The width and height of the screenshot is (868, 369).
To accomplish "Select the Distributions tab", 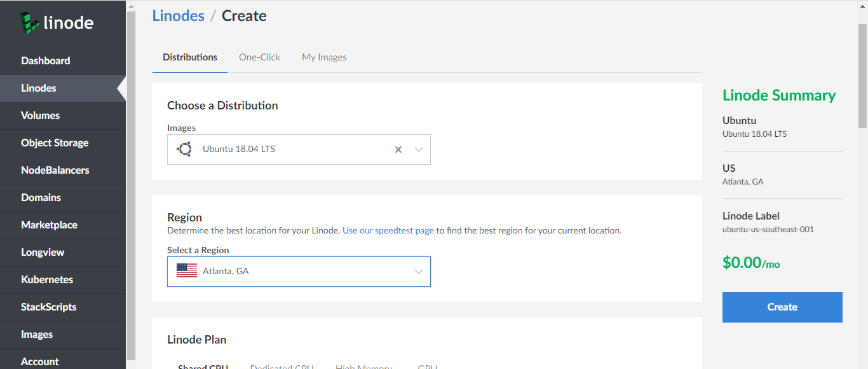I will coord(190,57).
